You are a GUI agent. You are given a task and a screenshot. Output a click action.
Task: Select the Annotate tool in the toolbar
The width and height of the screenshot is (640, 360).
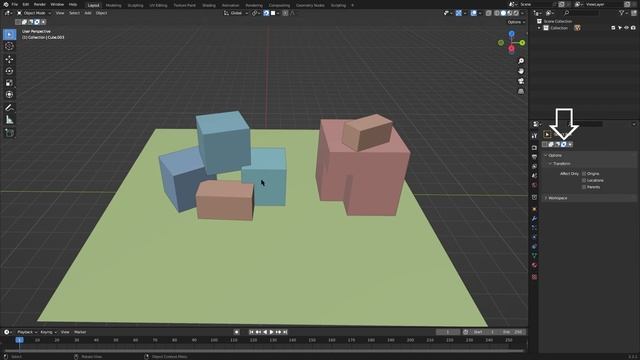click(x=9, y=108)
